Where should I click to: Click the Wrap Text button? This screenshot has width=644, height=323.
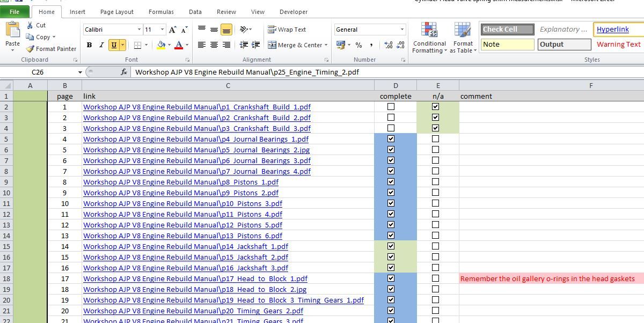[287, 30]
